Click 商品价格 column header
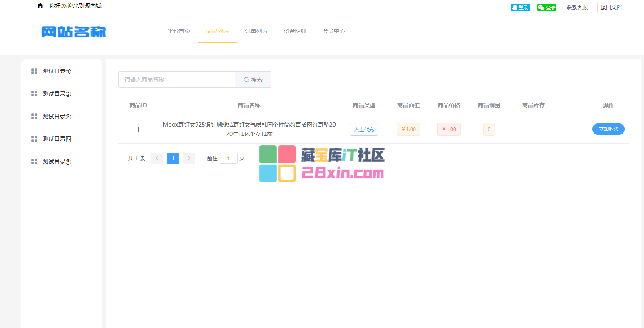This screenshot has height=328, width=644. (x=449, y=105)
